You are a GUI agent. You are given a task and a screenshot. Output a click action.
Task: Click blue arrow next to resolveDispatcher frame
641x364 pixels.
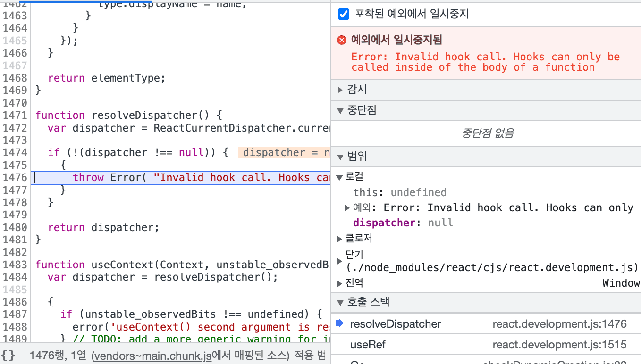click(339, 323)
